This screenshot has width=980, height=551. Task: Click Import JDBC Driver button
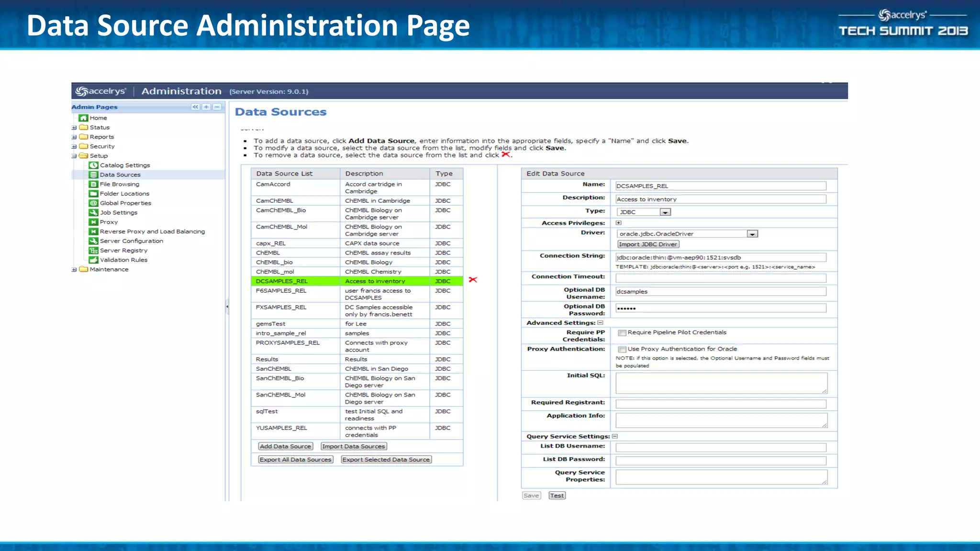tap(648, 244)
